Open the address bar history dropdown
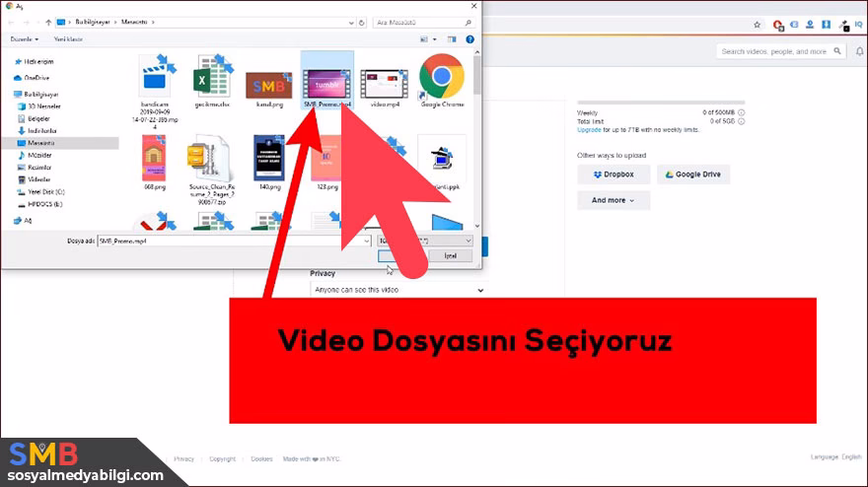This screenshot has width=868, height=487. [x=351, y=23]
